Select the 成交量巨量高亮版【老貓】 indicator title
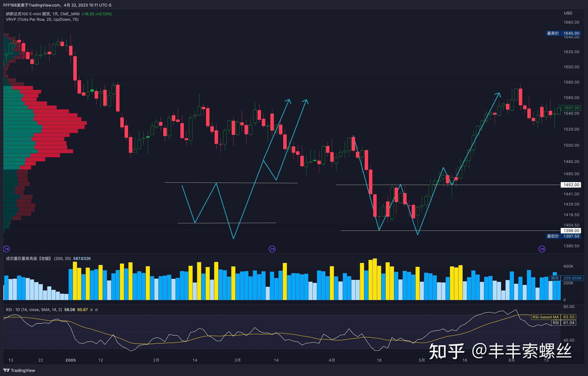588x376 pixels. click(x=29, y=258)
